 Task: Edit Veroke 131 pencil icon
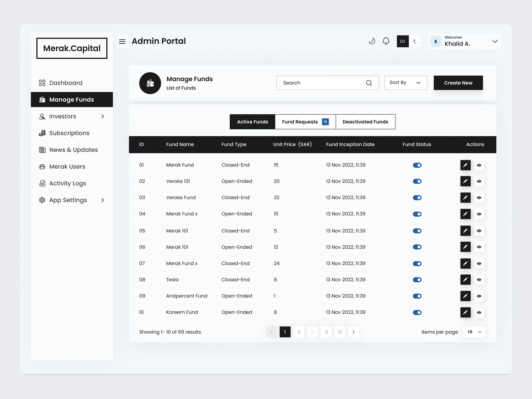click(465, 181)
